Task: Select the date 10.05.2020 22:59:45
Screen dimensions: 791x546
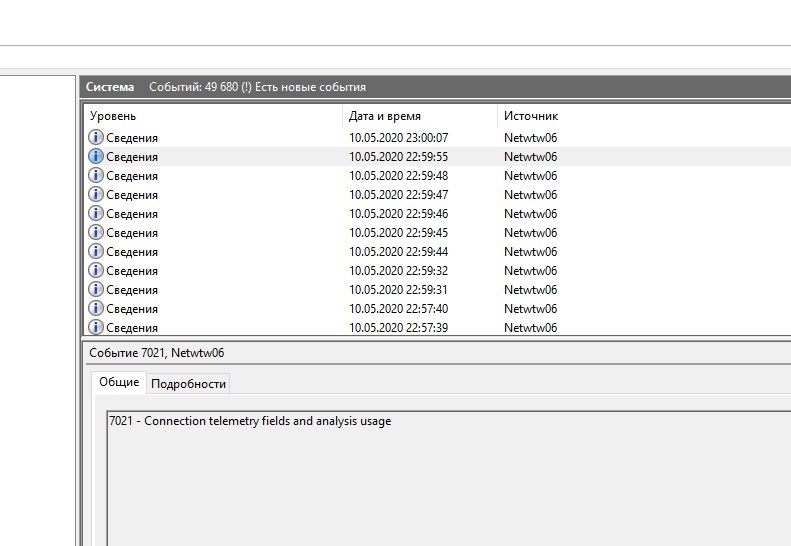Action: 399,233
